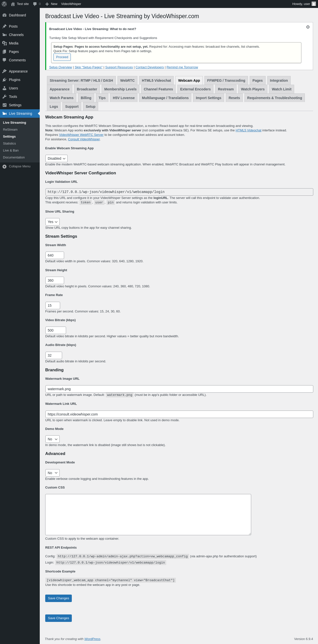Open the Show URL Sharing dropdown
The width and height of the screenshot is (318, 644).
coord(52,222)
